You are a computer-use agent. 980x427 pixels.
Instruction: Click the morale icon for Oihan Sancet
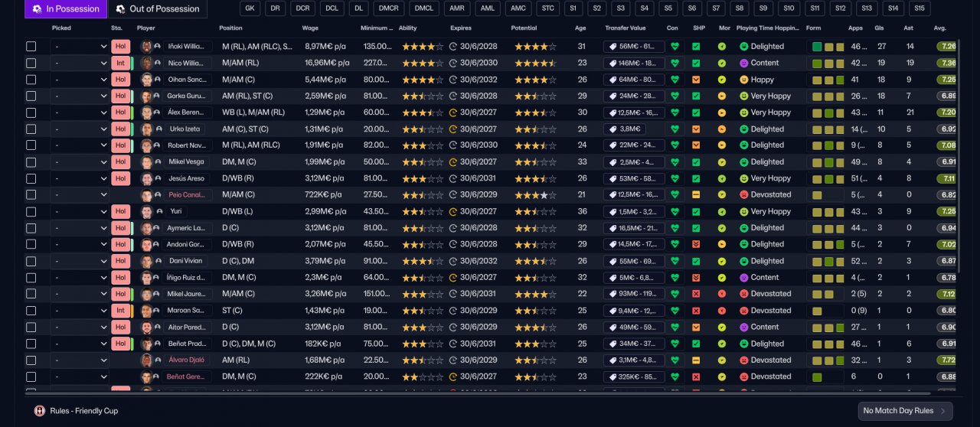click(x=721, y=80)
